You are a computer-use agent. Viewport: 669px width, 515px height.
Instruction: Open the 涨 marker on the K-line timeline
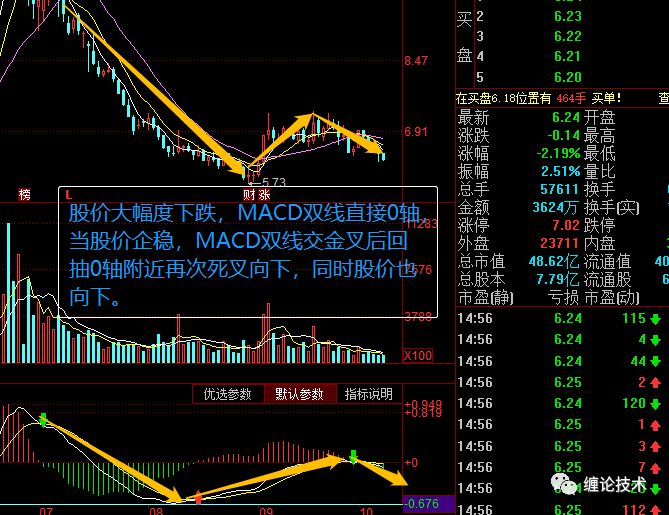pos(264,195)
